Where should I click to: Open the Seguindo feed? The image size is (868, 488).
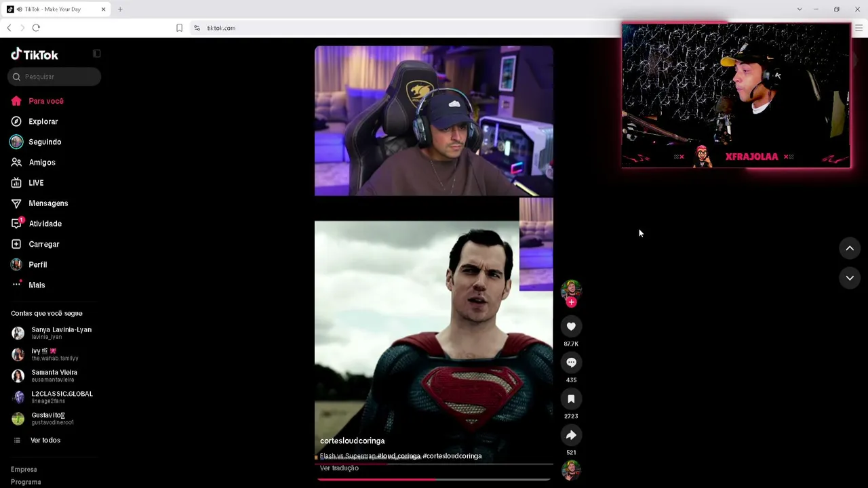pos(45,142)
